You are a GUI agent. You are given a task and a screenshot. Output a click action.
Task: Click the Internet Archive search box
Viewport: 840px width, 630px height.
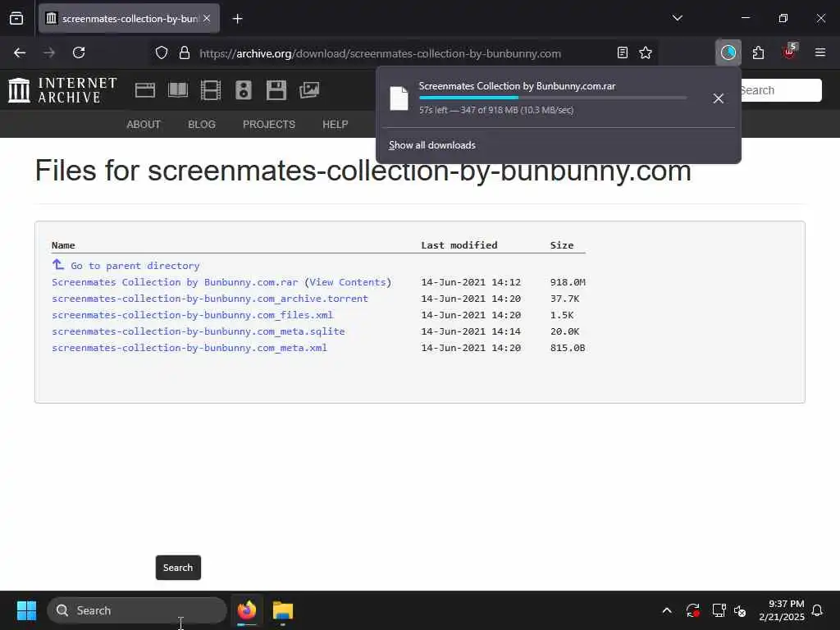pos(781,90)
